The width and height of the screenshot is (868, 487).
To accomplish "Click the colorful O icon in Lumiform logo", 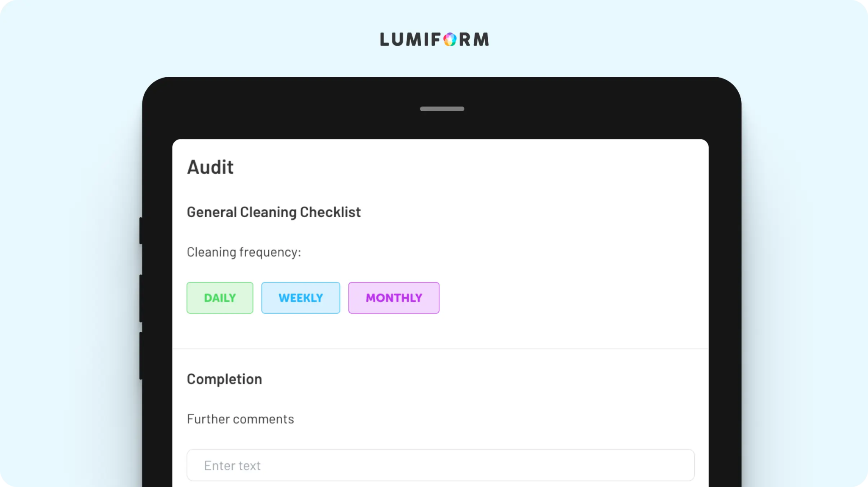I will pyautogui.click(x=450, y=39).
